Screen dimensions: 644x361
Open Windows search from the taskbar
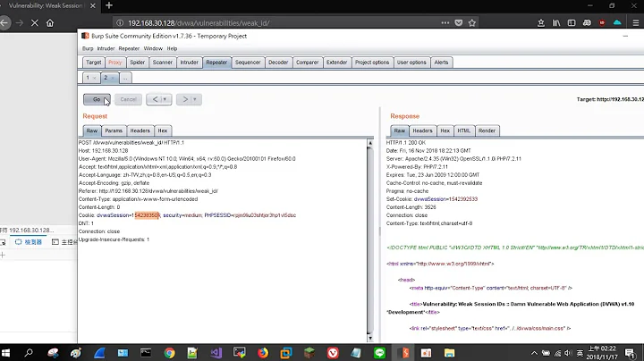click(29, 353)
